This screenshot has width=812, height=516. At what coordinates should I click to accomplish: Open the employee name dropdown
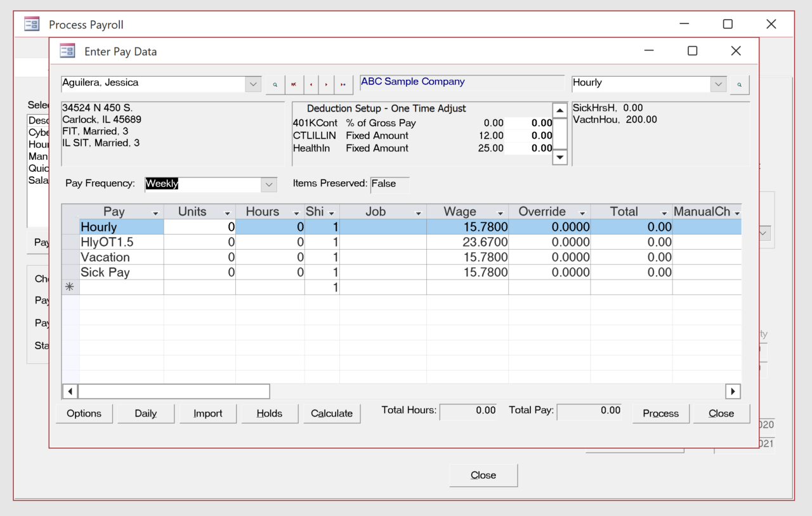click(x=253, y=83)
